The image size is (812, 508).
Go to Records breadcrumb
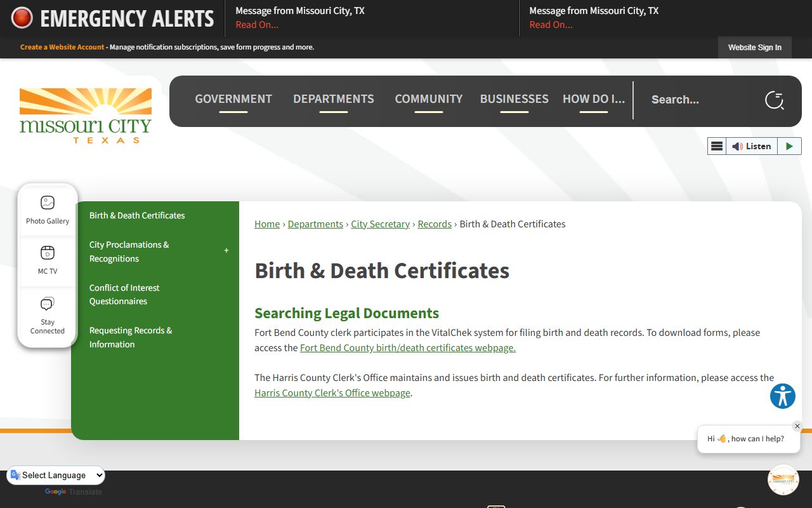(x=435, y=224)
